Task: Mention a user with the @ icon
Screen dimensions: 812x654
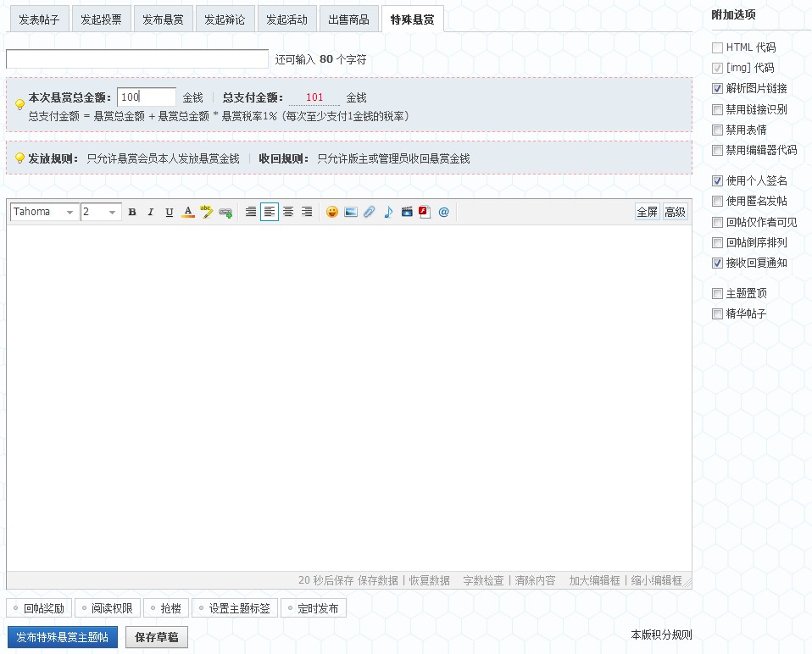Action: coord(444,212)
